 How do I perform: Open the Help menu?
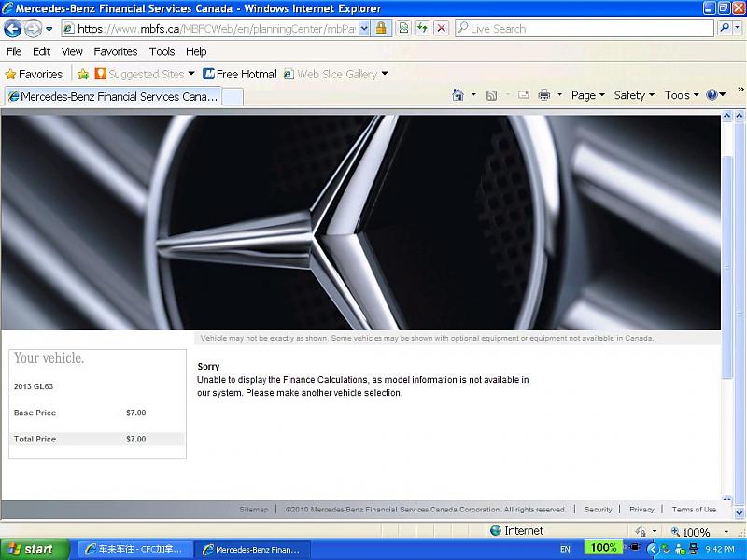click(196, 51)
